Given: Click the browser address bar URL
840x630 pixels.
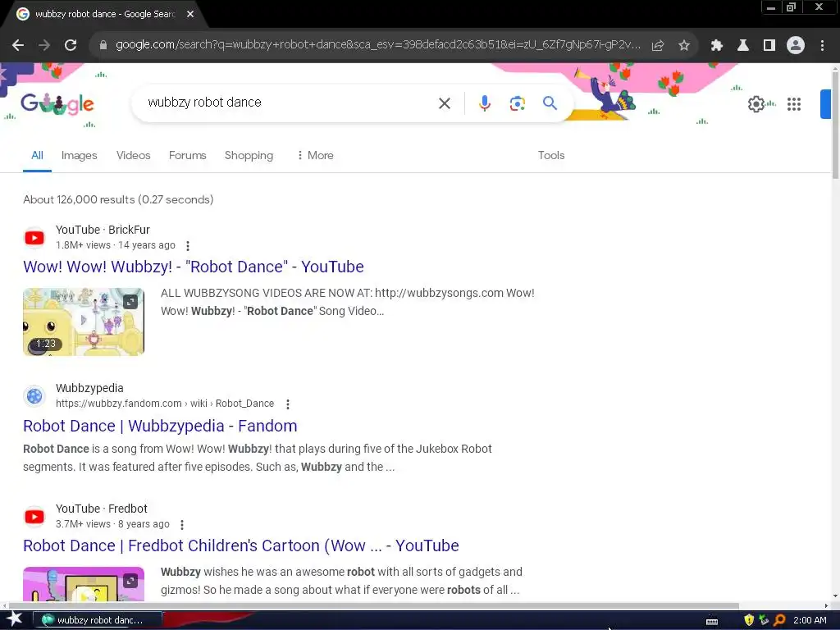Looking at the screenshot, I should [x=377, y=44].
